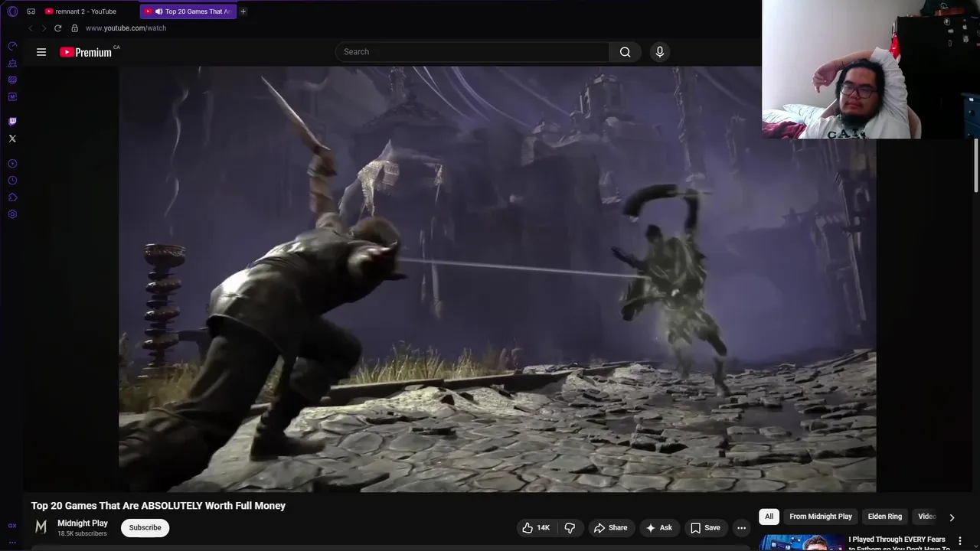
Task: Like the video with 14K thumbs up
Action: pyautogui.click(x=537, y=527)
